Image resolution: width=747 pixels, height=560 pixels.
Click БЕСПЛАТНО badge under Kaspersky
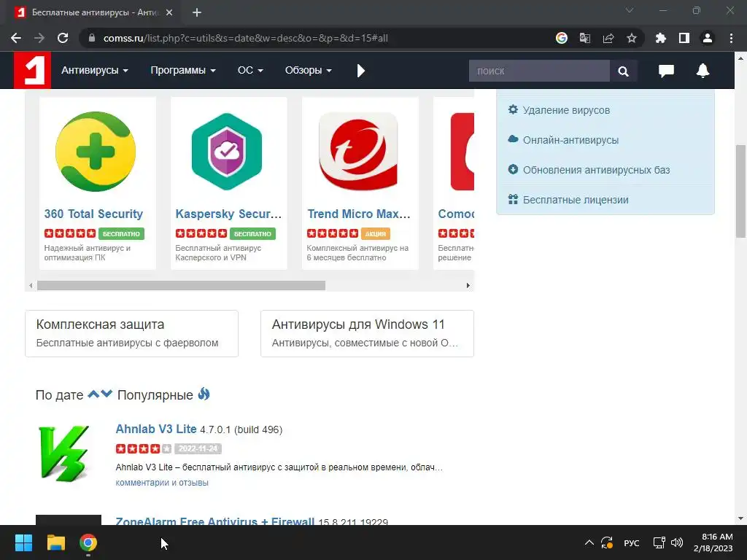pos(252,234)
